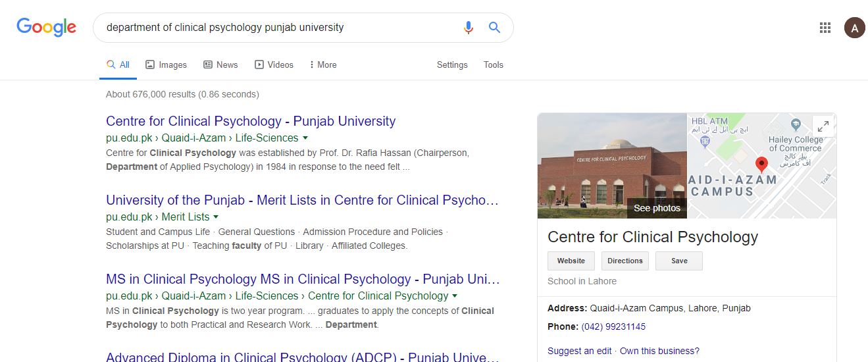Click the voice search microphone icon
Screen dimensions: 868x362
[468, 28]
